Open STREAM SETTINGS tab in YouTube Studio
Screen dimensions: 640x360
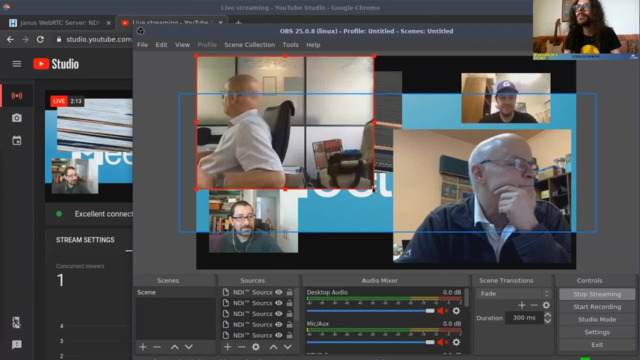coord(85,240)
